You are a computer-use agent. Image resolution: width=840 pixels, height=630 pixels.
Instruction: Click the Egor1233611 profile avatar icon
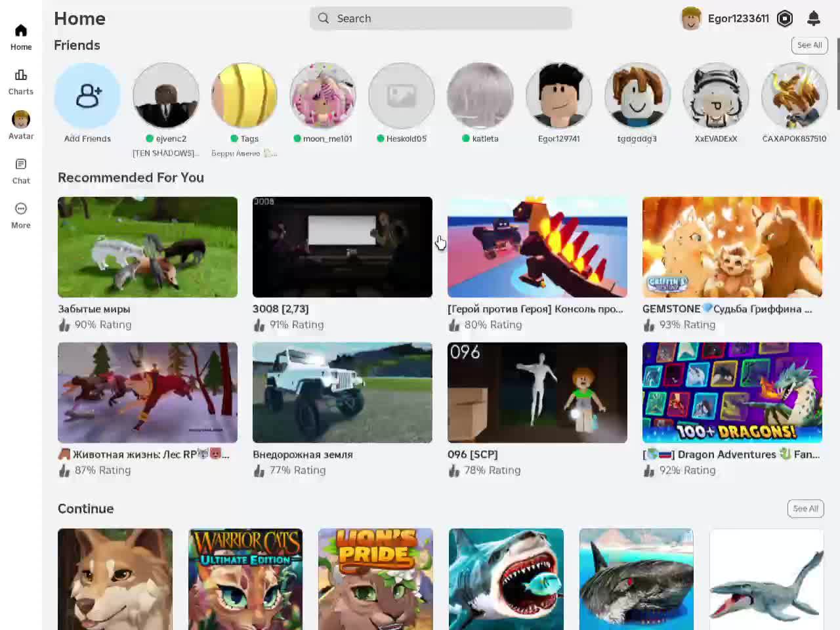691,18
